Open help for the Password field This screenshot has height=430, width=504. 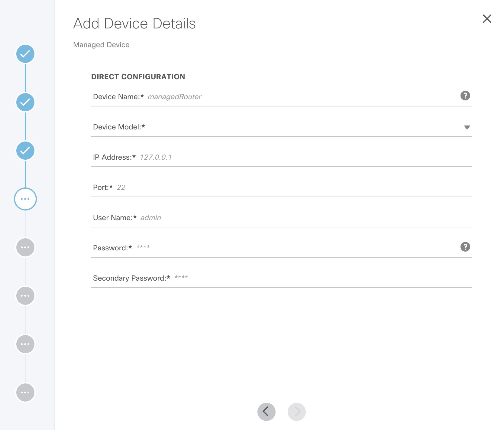pos(465,247)
